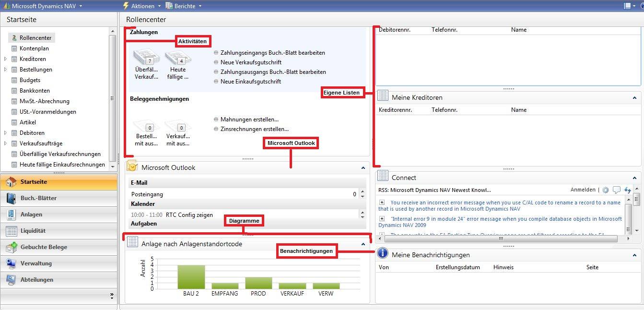
Task: Open Connect settings gear icon
Action: tap(606, 190)
